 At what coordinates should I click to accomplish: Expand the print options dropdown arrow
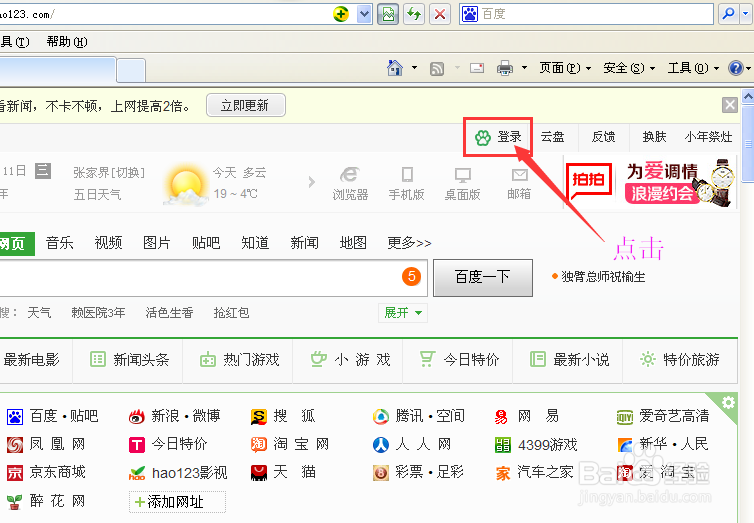524,68
